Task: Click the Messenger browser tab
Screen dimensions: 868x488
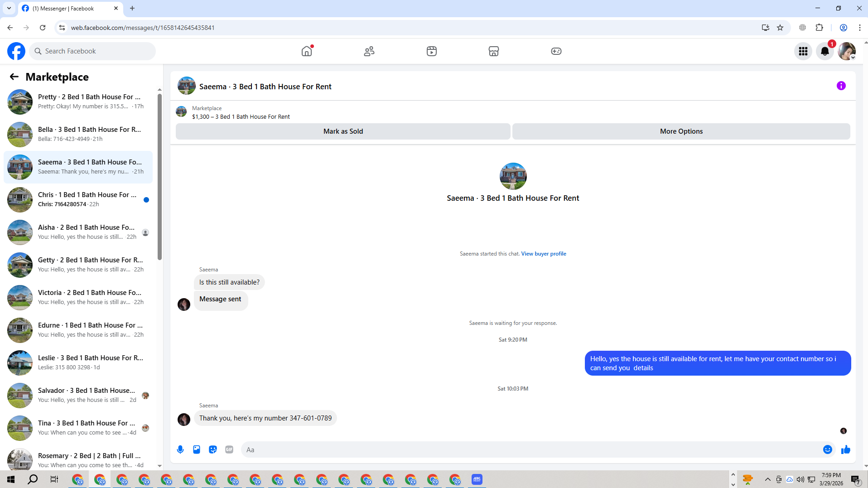Action: click(70, 8)
